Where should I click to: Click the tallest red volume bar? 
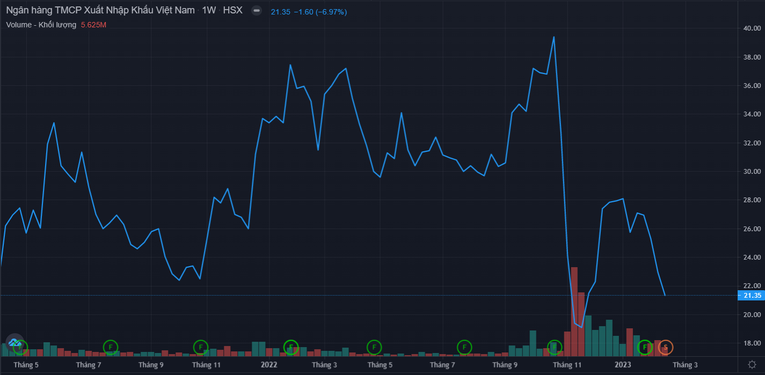click(574, 311)
